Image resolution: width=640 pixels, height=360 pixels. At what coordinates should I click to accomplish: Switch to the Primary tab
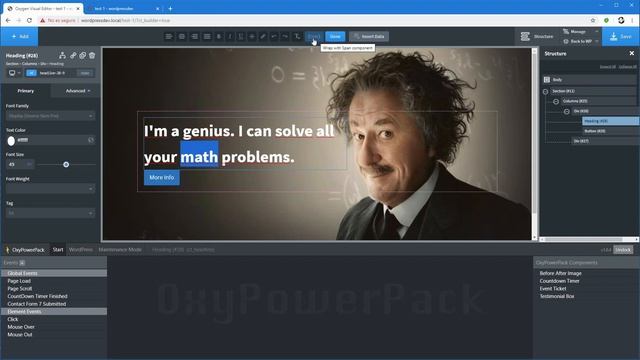tap(26, 91)
